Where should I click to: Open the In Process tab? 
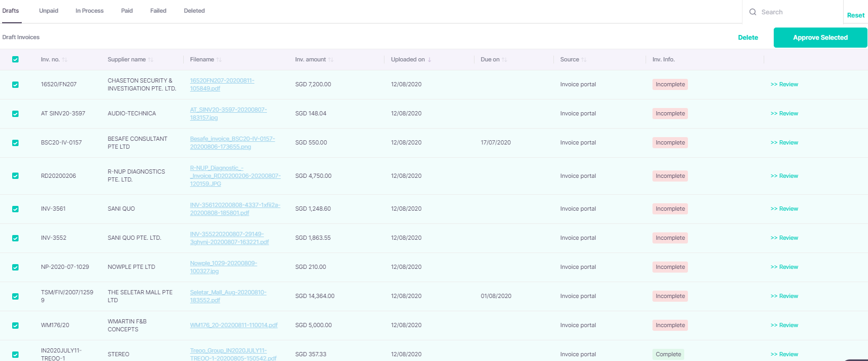(x=90, y=11)
